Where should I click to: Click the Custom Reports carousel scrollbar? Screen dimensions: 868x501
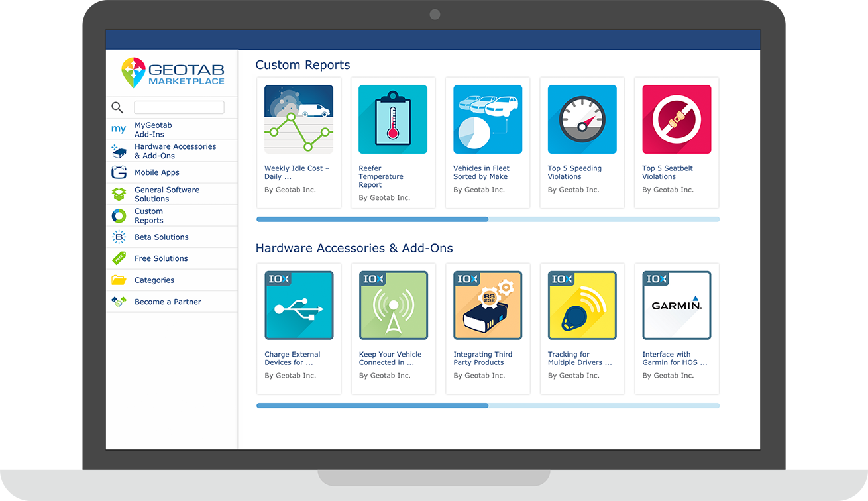488,219
